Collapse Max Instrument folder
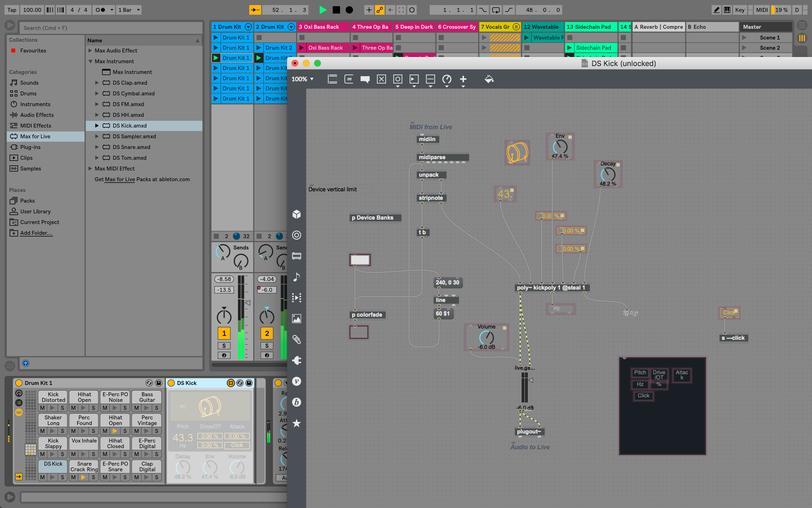This screenshot has width=812, height=508. pos(90,61)
